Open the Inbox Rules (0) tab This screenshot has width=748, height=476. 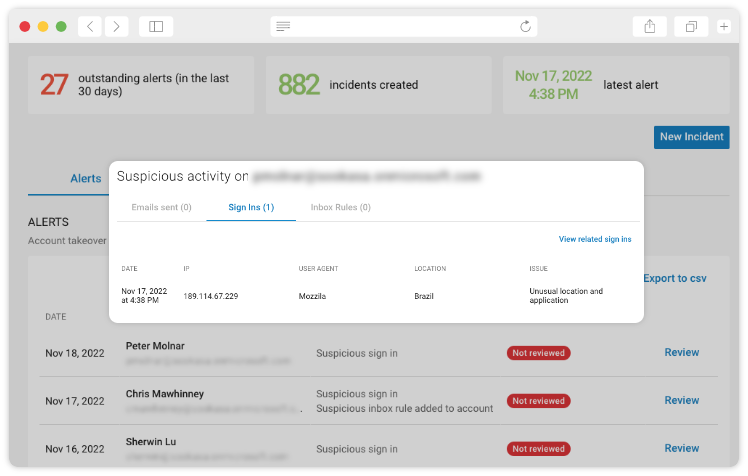click(x=340, y=208)
